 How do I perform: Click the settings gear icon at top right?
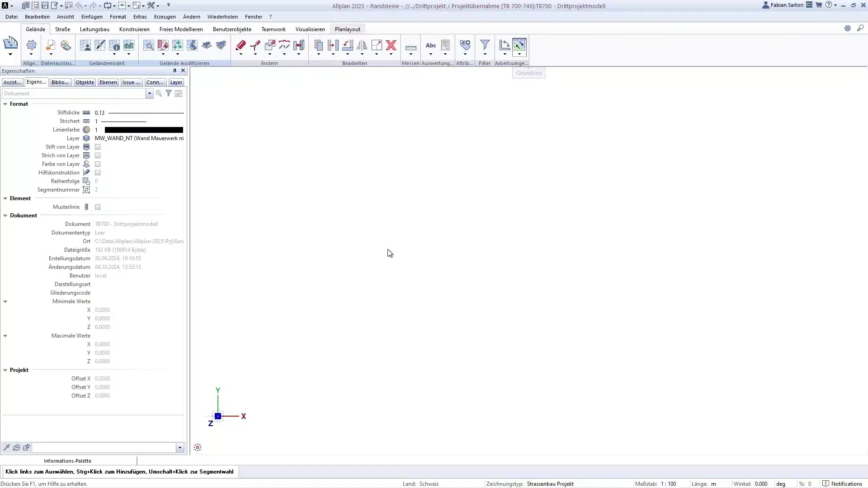pyautogui.click(x=848, y=28)
